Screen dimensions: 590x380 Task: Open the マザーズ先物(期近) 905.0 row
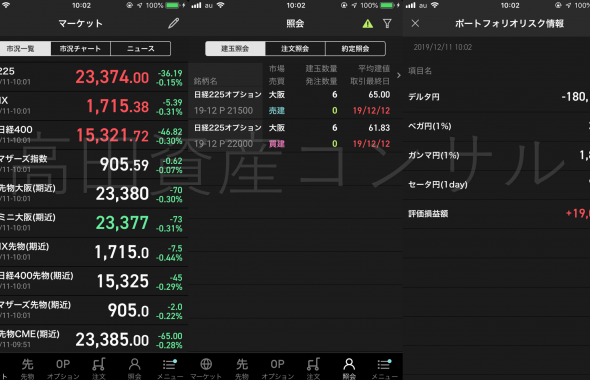[94, 310]
